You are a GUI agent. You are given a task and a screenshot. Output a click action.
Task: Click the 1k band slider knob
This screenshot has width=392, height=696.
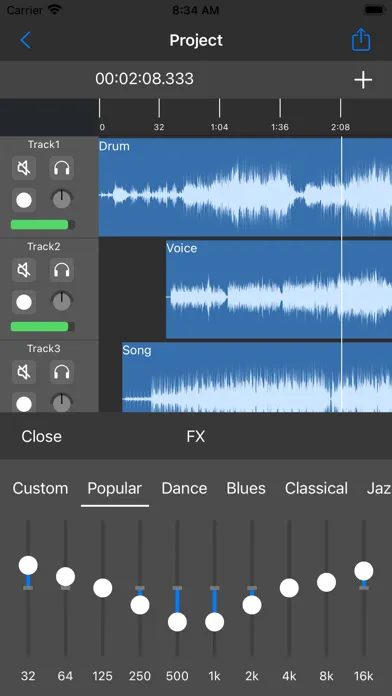click(214, 622)
